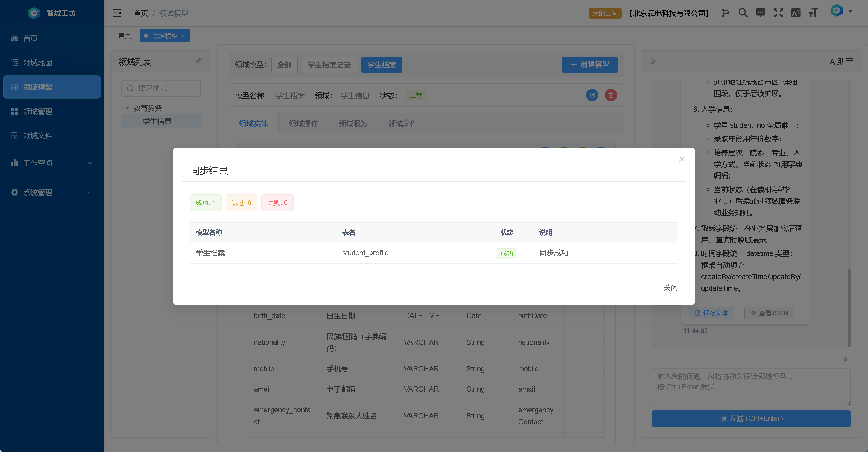868x452 pixels.
Task: Open 领域地图 in the sidebar
Action: (37, 63)
